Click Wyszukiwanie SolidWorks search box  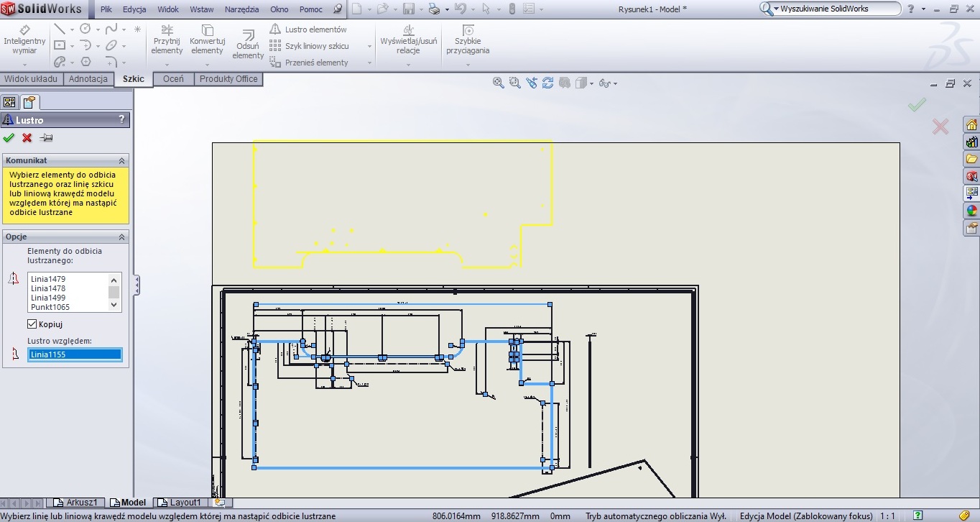pos(831,9)
